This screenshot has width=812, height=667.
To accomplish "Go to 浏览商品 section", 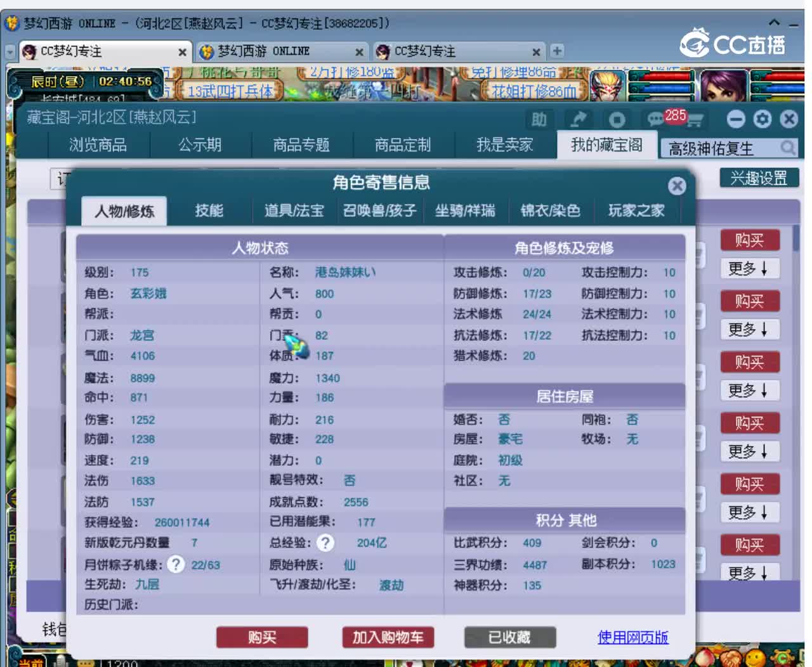I will pyautogui.click(x=98, y=145).
